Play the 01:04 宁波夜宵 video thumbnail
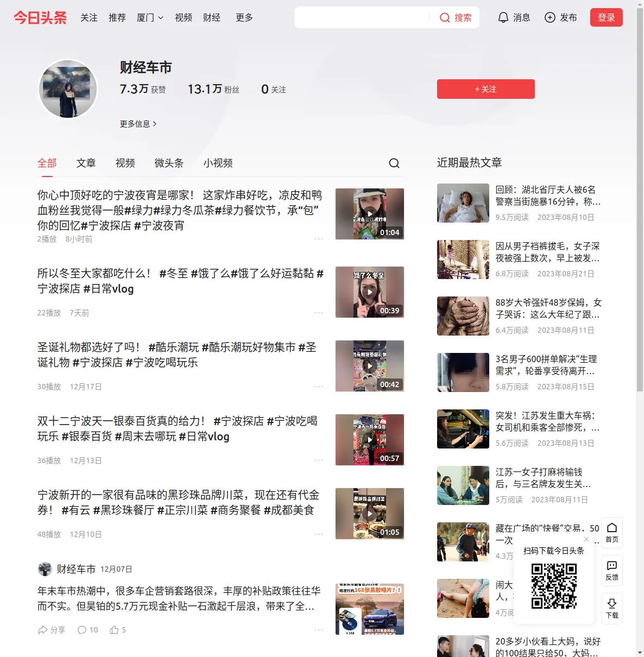The width and height of the screenshot is (644, 657). [x=370, y=214]
